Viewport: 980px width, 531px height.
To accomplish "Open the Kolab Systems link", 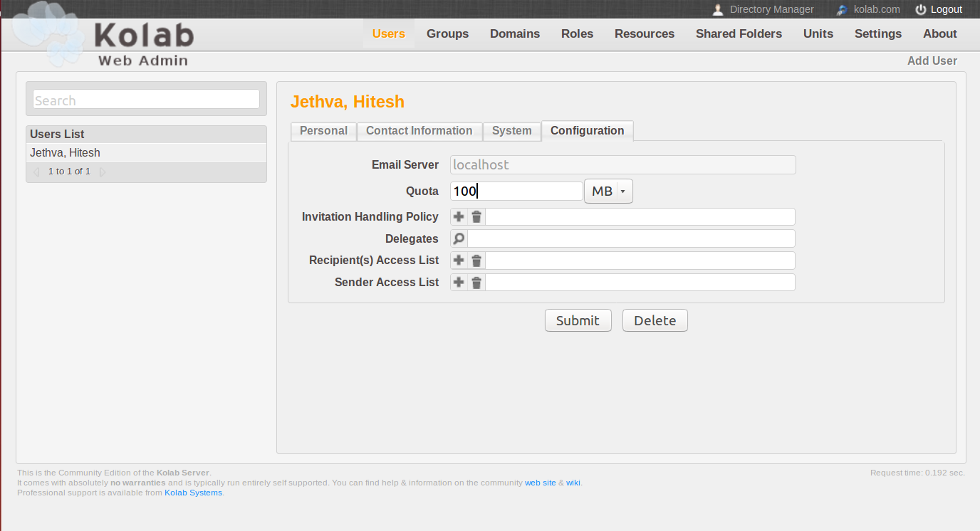I will tap(193, 493).
